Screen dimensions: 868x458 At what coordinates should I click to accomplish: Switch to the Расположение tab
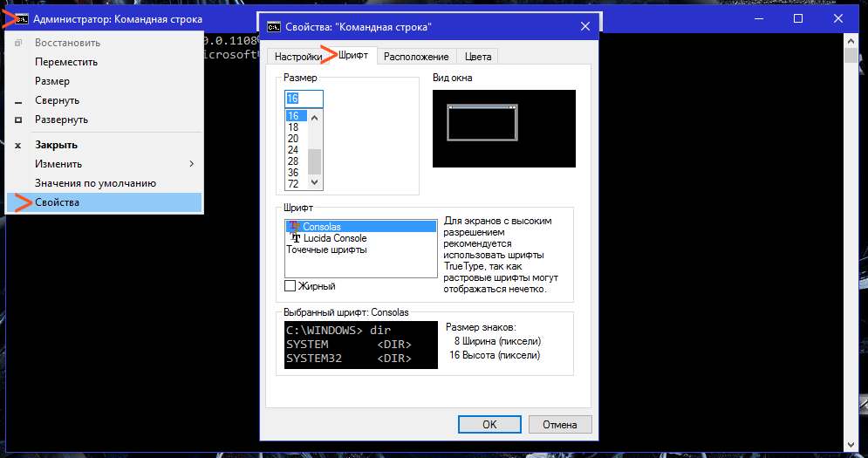416,57
